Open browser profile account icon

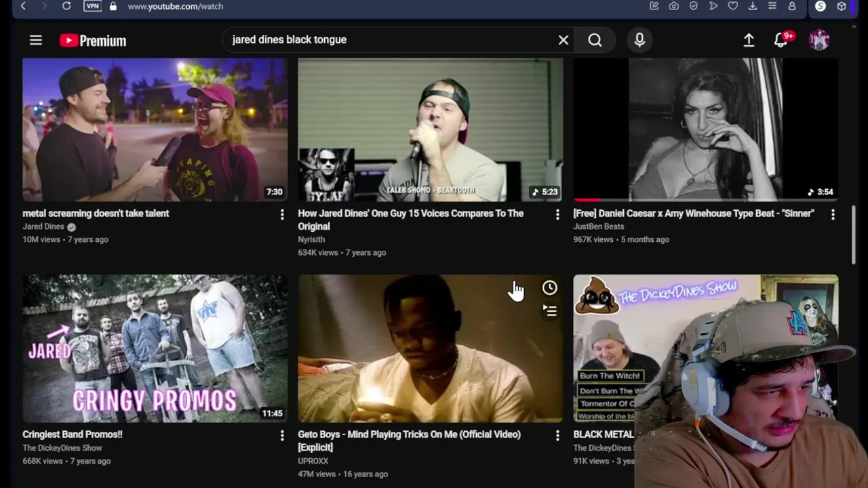point(792,6)
